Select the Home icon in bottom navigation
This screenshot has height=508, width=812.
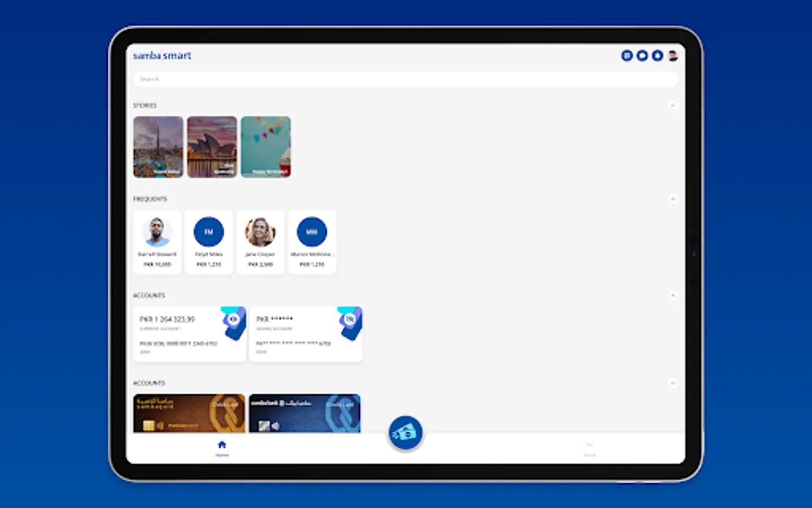(222, 444)
